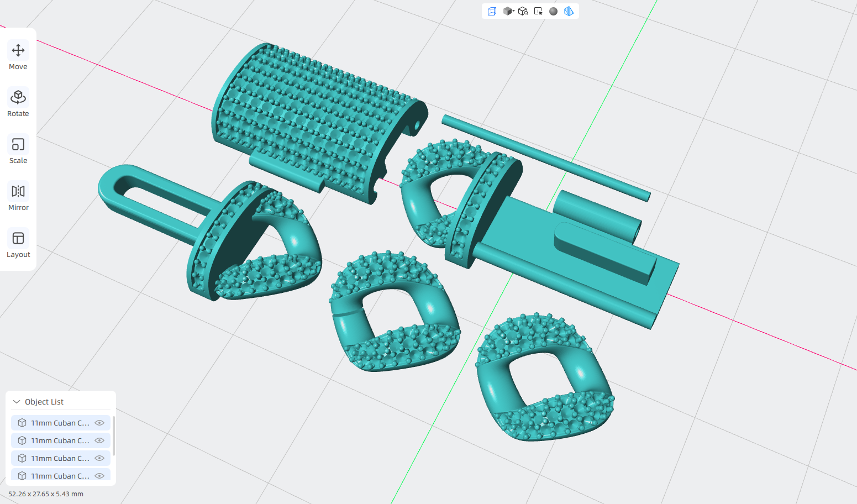Viewport: 857px width, 504px height.
Task: Toggle the fourth 11mm Cuban eye icon
Action: [99, 476]
